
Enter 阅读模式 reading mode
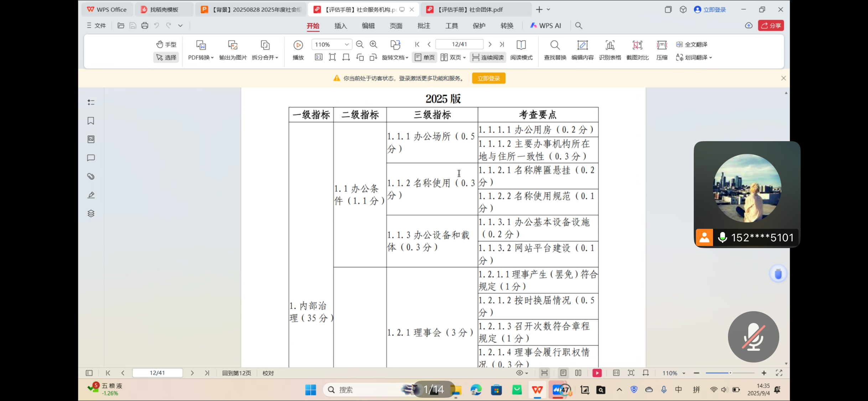coord(521,50)
